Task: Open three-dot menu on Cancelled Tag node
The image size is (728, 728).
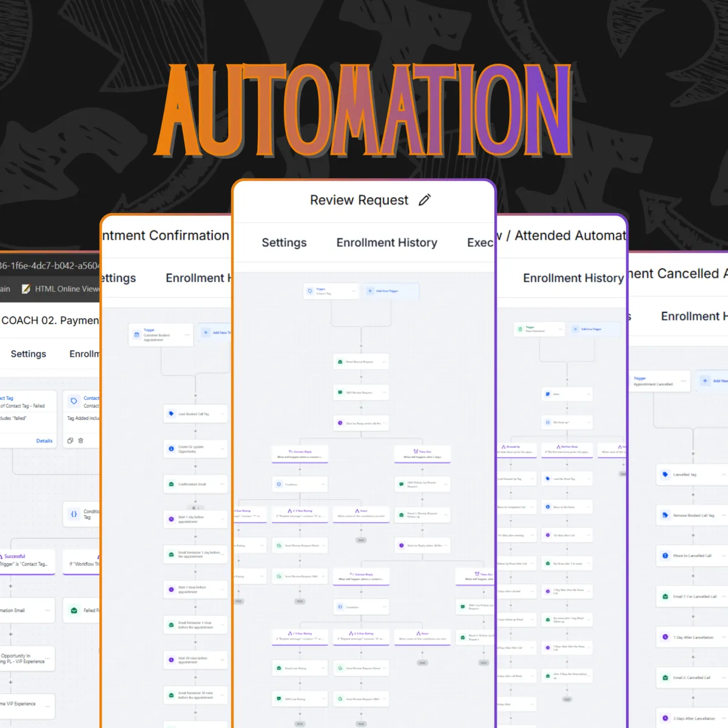Action: pyautogui.click(x=724, y=474)
